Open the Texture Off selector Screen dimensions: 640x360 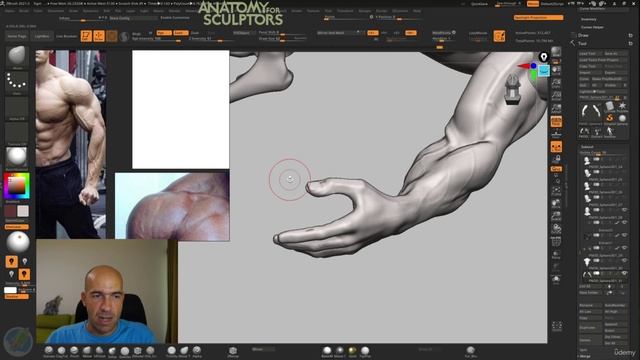17,133
